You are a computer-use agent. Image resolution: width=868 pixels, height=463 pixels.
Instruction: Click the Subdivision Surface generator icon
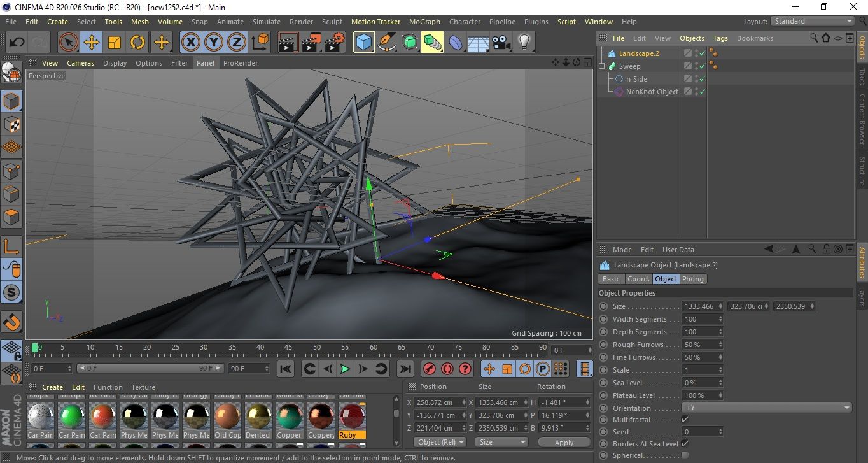pyautogui.click(x=410, y=43)
